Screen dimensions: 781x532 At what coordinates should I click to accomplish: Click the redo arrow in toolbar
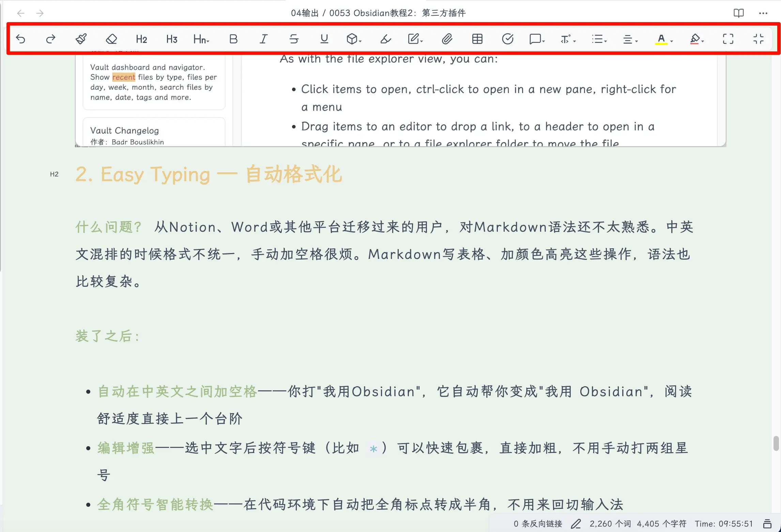51,39
